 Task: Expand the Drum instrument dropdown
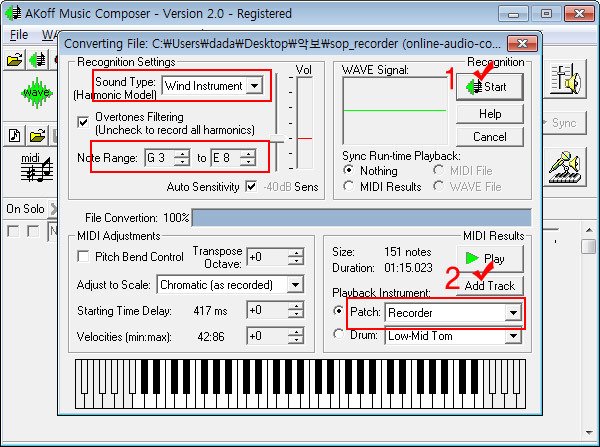(513, 336)
